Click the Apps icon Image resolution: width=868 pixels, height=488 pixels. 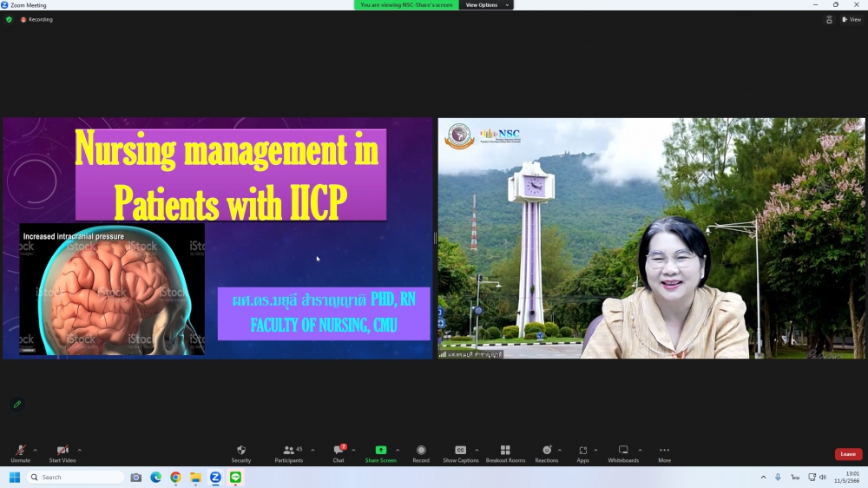[x=582, y=451]
